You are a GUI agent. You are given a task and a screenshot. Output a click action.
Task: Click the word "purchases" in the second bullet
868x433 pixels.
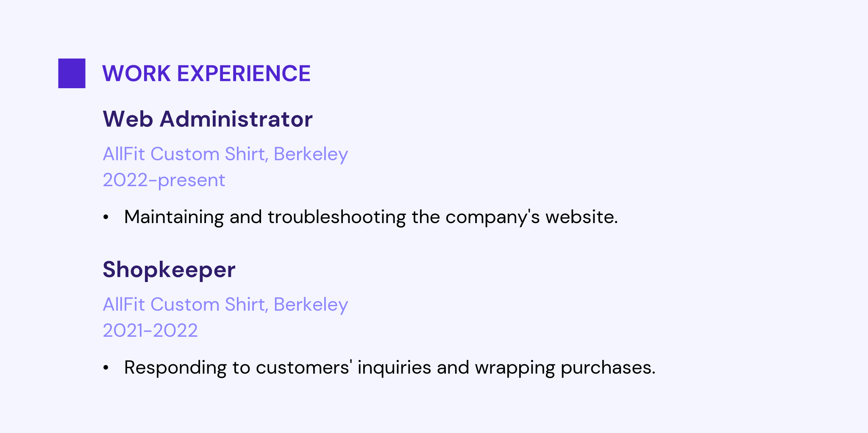tap(607, 368)
